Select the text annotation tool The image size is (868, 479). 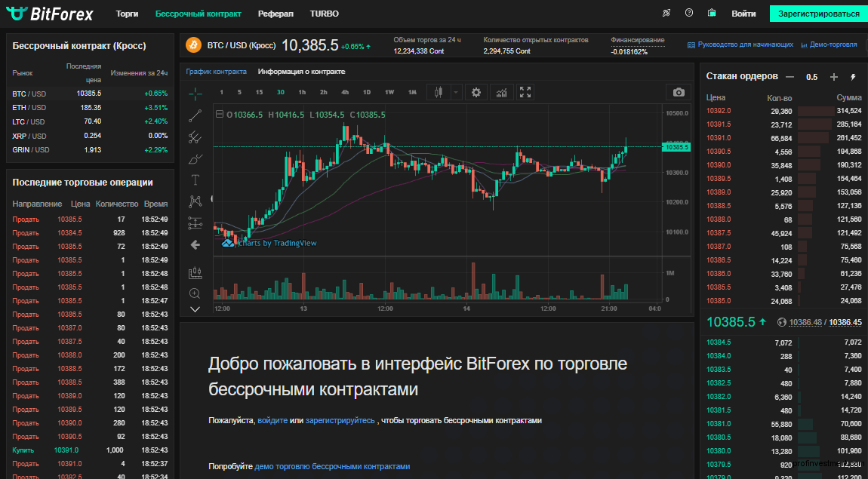195,180
